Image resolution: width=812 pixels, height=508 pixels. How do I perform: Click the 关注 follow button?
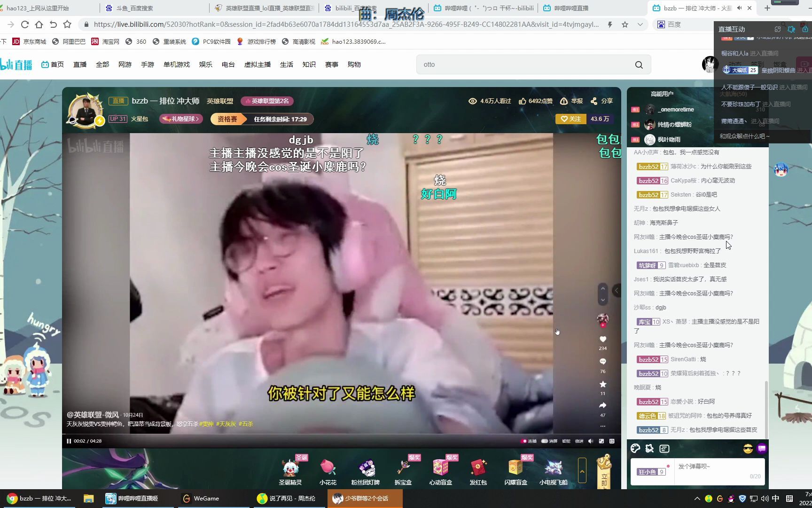tap(571, 119)
